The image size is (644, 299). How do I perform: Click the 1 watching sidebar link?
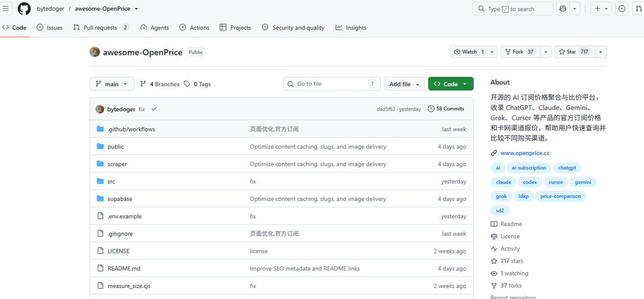(509, 273)
